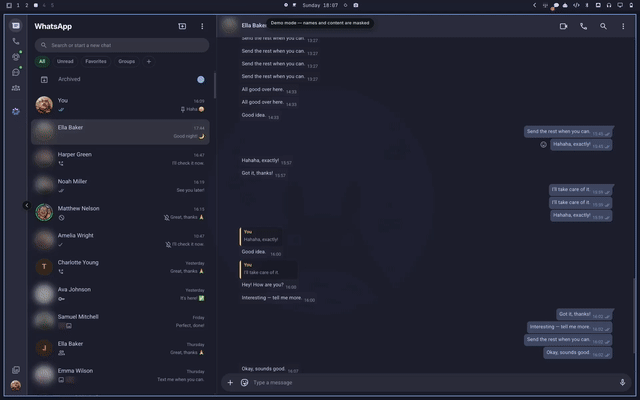Add a new filter list with plus chip

(149, 61)
